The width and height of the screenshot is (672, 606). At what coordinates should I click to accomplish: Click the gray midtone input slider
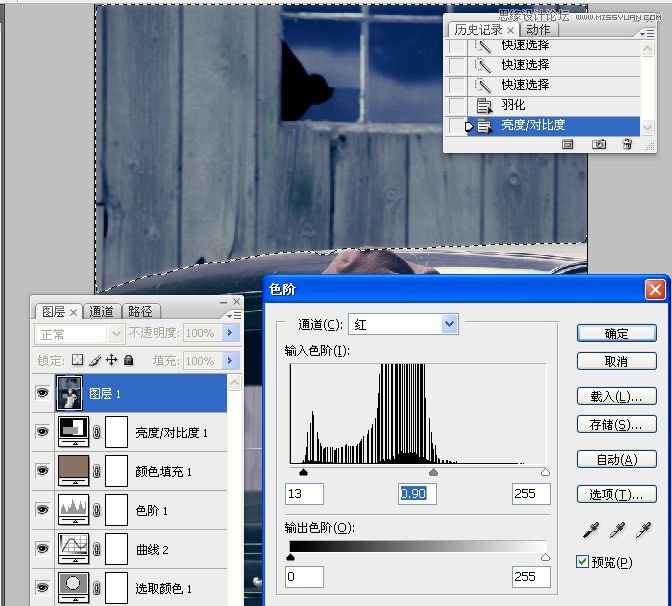433,472
